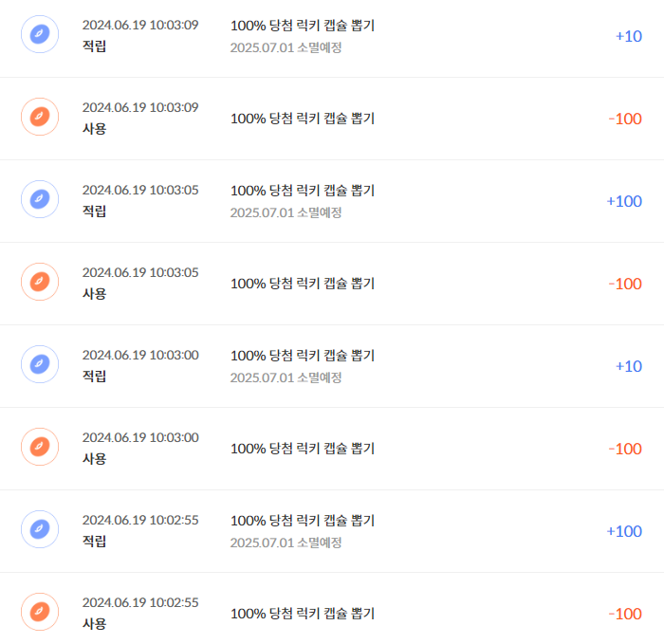Click the 사용 label at 10:02:55
Viewport: 664px width, 644px height.
94,624
